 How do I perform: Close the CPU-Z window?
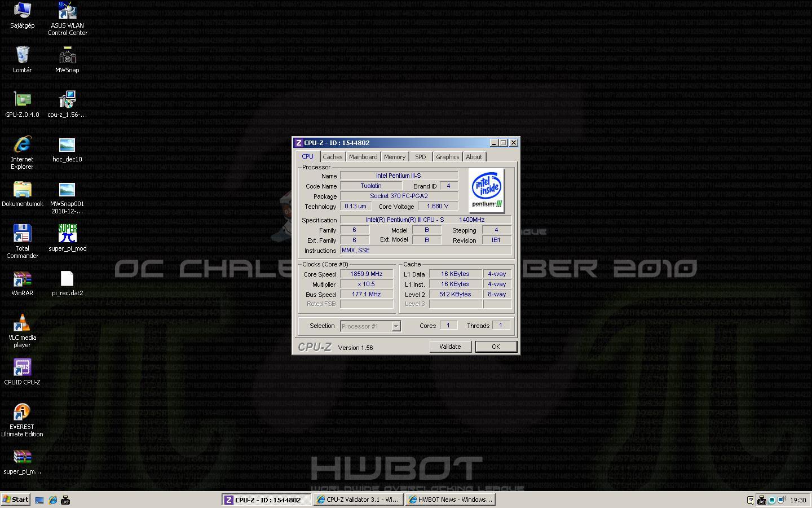coord(514,143)
